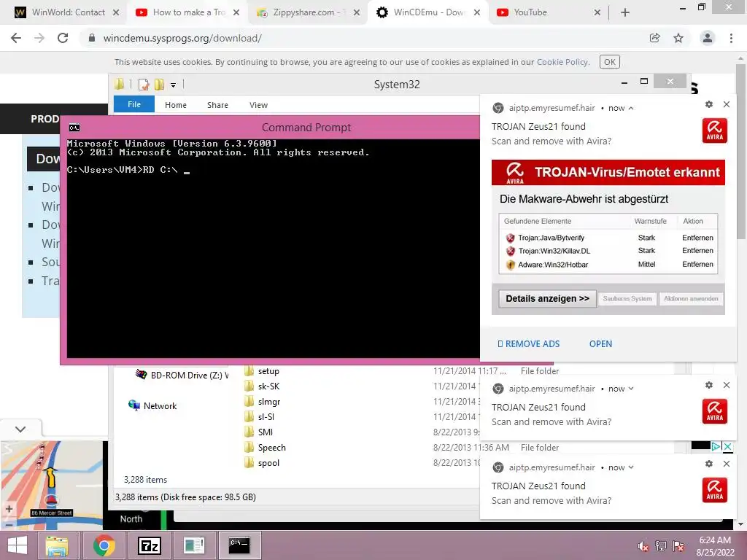Image resolution: width=747 pixels, height=560 pixels.
Task: Open the Home ribbon tab in System32
Action: 176,105
